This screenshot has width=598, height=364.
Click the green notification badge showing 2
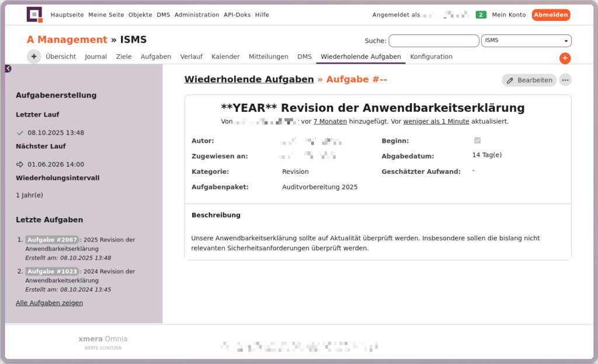point(481,15)
